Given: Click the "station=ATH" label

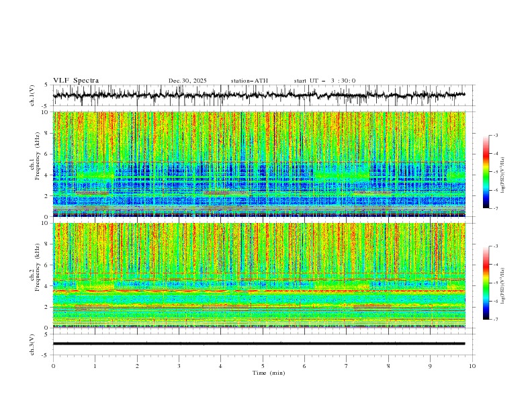Looking at the screenshot, I should pyautogui.click(x=249, y=81).
